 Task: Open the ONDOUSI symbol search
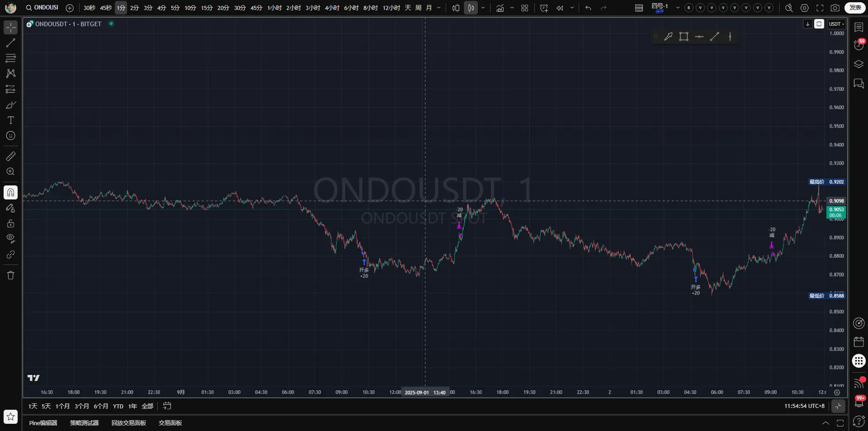click(x=42, y=8)
